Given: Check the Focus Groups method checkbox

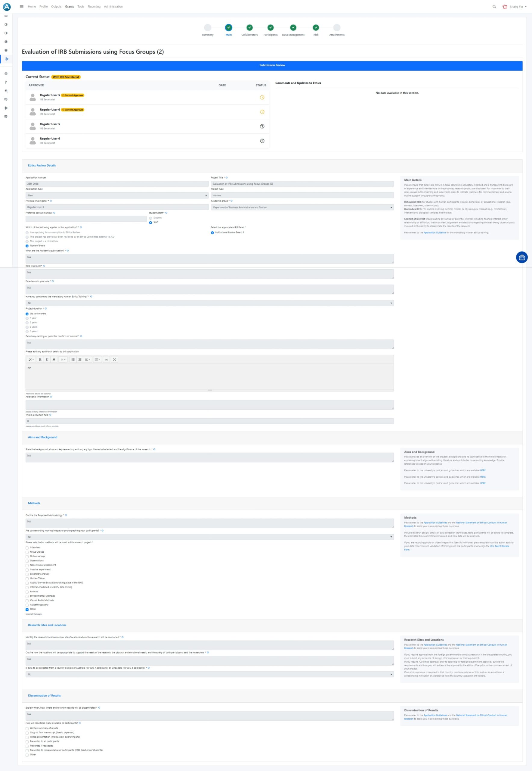Looking at the screenshot, I should click(27, 552).
